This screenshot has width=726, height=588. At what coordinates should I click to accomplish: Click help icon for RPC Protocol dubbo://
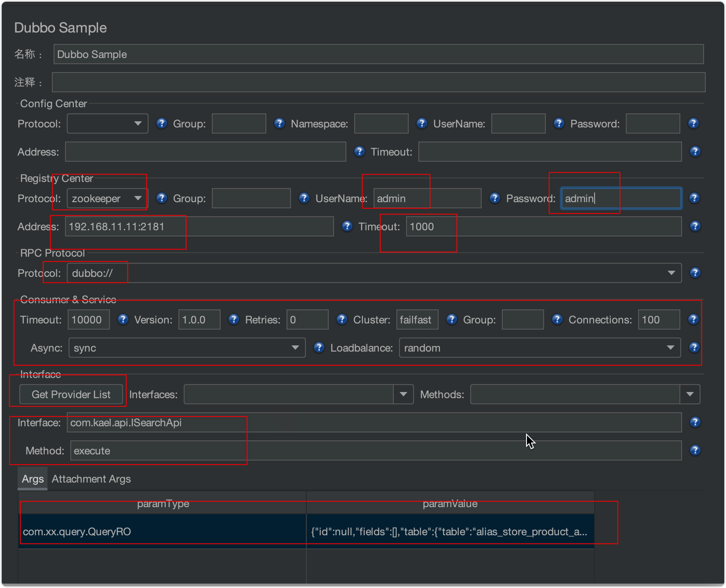coord(695,273)
